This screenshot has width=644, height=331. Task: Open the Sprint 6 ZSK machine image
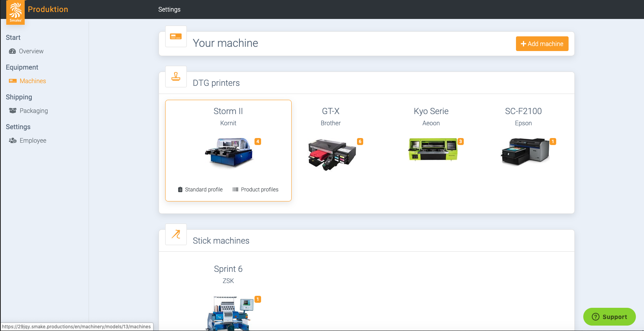click(230, 313)
